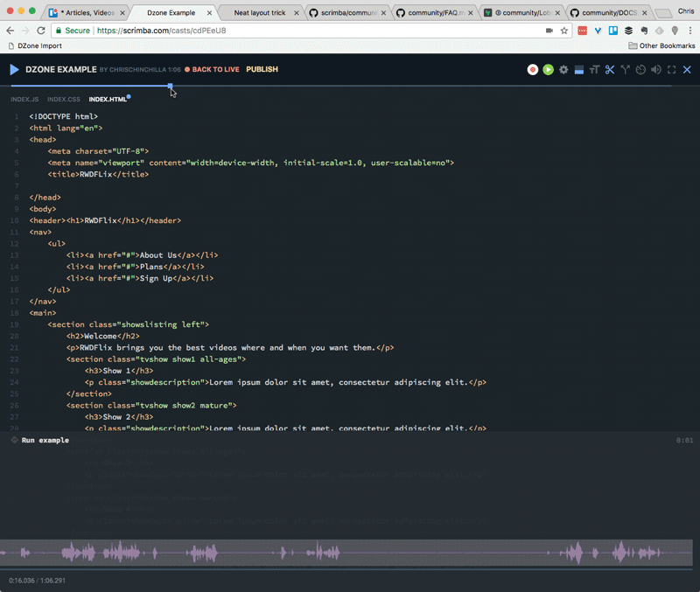This screenshot has width=700, height=592.
Task: Open settings via the gear icon
Action: point(563,69)
